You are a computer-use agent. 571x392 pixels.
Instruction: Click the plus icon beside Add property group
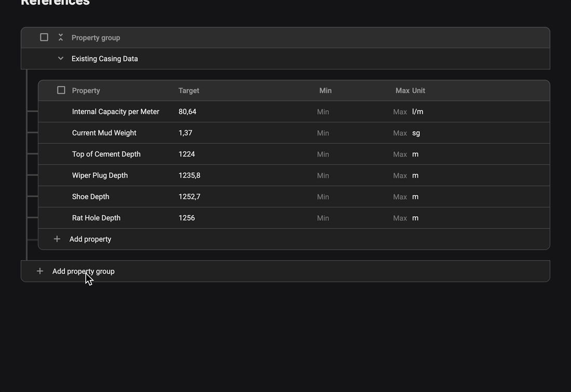[40, 271]
